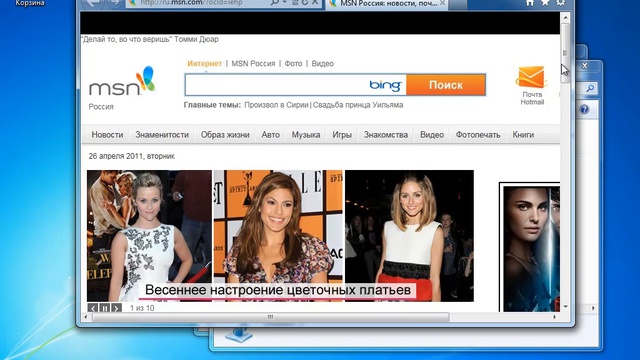Open the IE Tools gear icon
This screenshot has height=360, width=640.
pyautogui.click(x=560, y=2)
